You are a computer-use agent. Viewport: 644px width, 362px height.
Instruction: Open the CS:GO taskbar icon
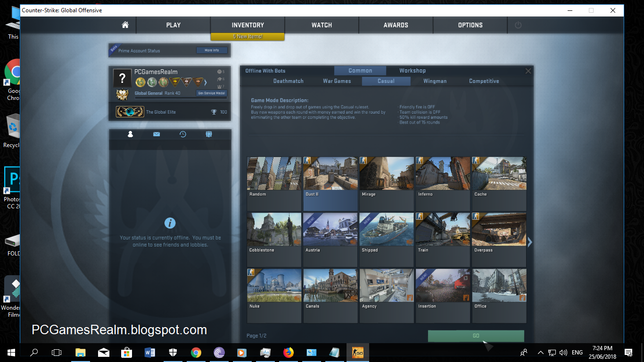358,352
